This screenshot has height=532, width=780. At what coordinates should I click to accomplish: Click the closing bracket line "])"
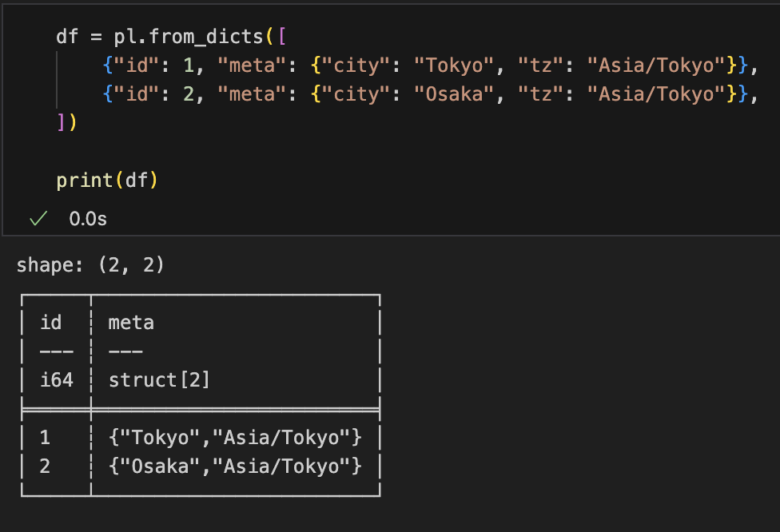click(x=66, y=123)
